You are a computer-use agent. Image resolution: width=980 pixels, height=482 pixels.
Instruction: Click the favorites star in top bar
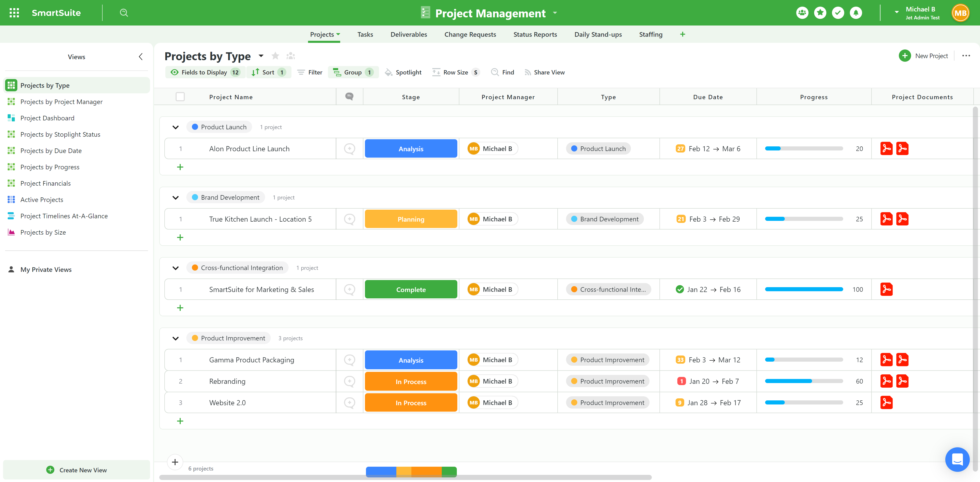820,13
